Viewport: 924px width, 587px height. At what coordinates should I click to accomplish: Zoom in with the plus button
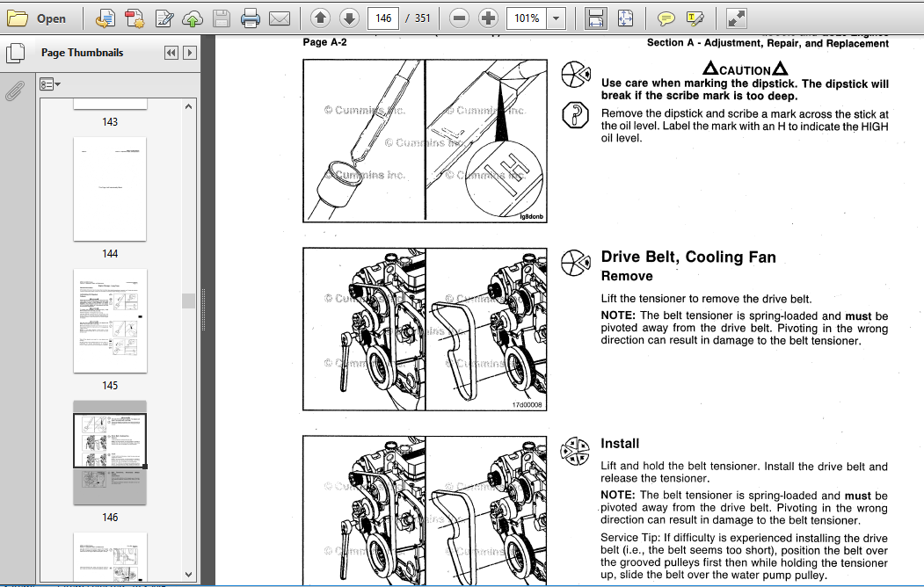click(x=488, y=18)
